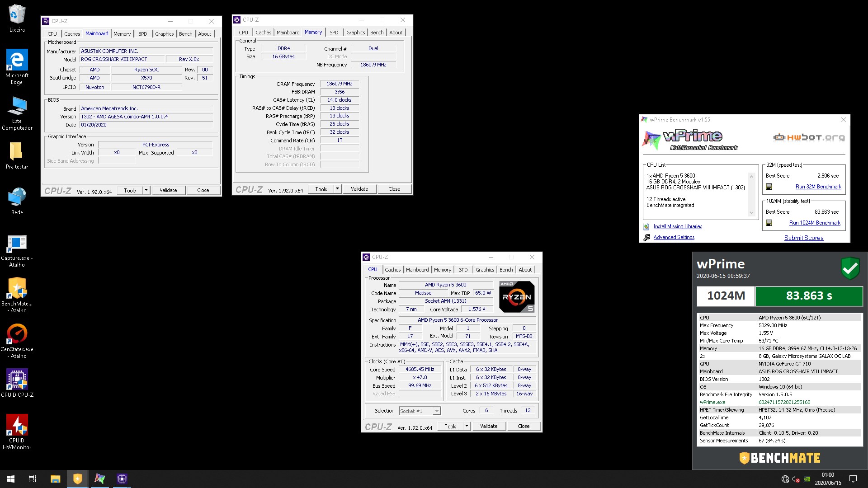Open Task View in the taskbar

click(33, 479)
